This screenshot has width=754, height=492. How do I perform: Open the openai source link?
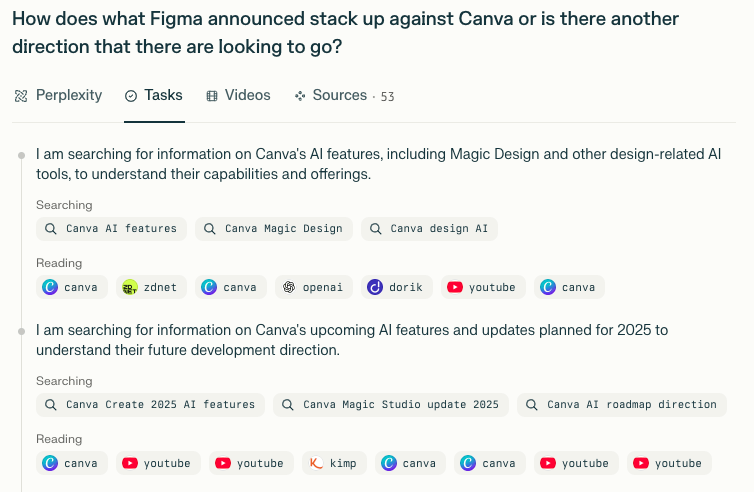click(314, 287)
